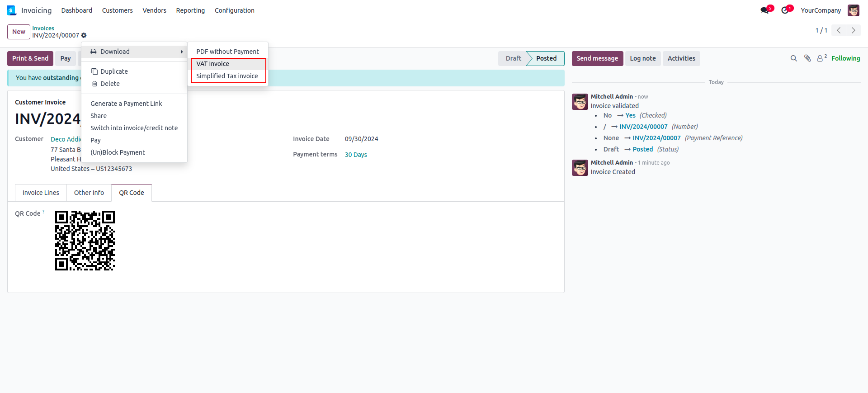Open the 30 Days payment terms link
868x393 pixels.
point(356,155)
